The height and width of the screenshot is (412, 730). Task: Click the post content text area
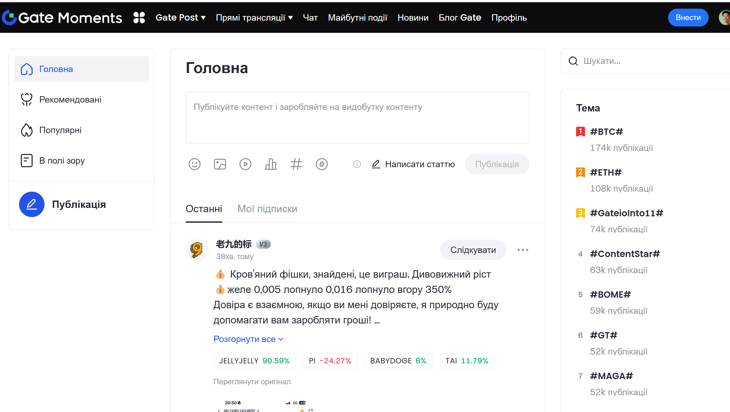357,118
